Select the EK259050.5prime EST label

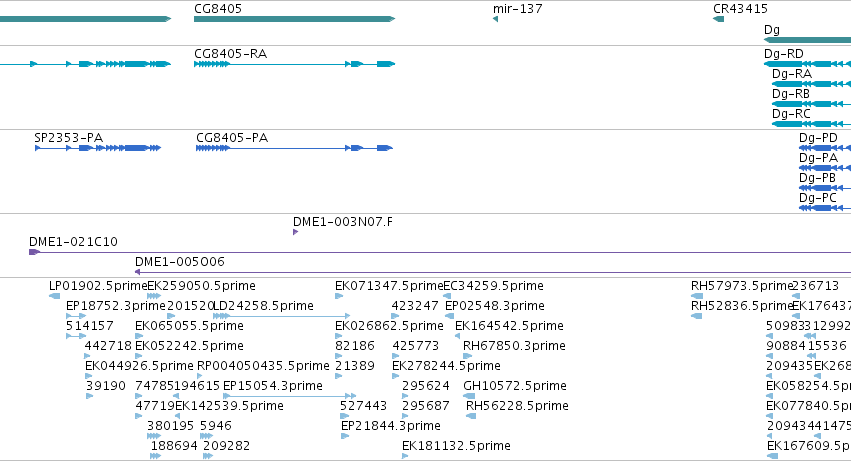[201, 286]
